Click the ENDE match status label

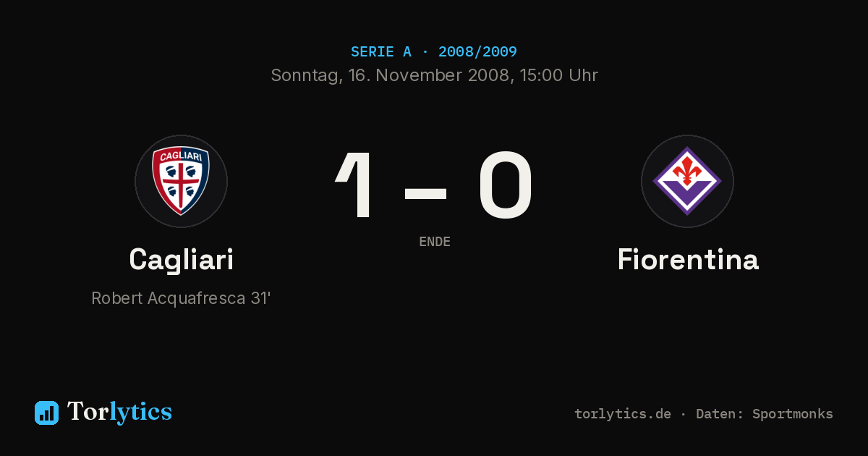click(435, 242)
